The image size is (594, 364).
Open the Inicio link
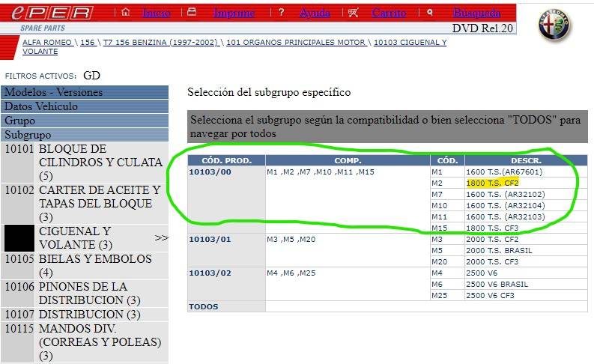pos(156,13)
